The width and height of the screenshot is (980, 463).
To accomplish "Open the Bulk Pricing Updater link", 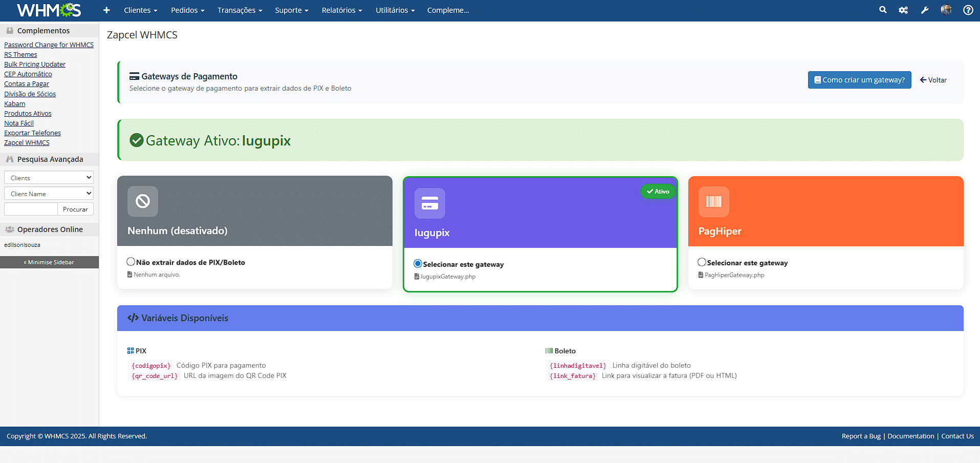I will [x=35, y=64].
